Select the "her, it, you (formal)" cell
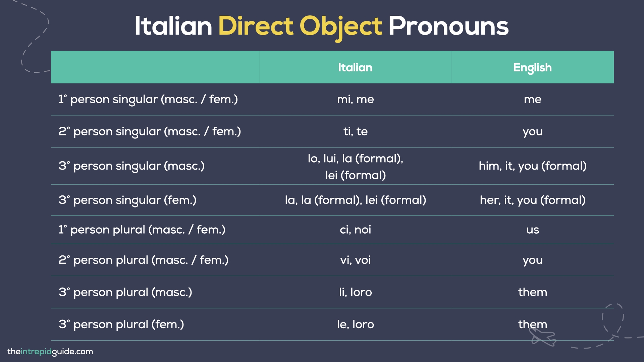This screenshot has width=644, height=362. [532, 200]
